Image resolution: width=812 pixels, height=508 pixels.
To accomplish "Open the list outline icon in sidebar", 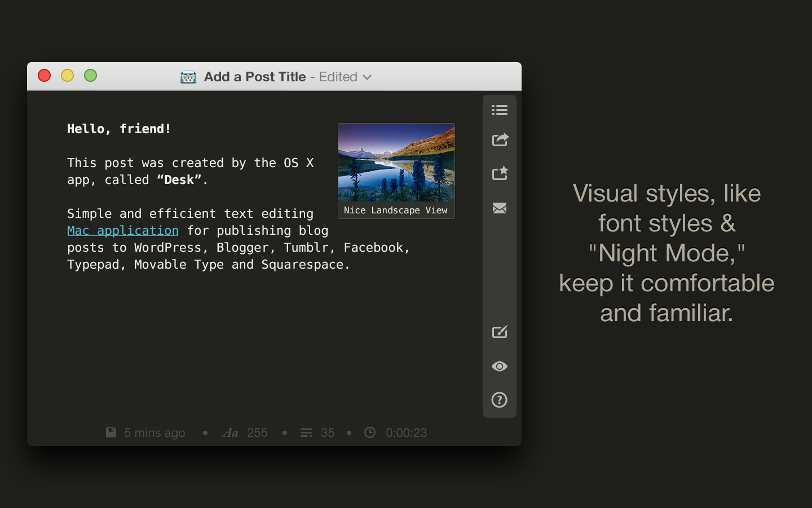I will pyautogui.click(x=500, y=110).
